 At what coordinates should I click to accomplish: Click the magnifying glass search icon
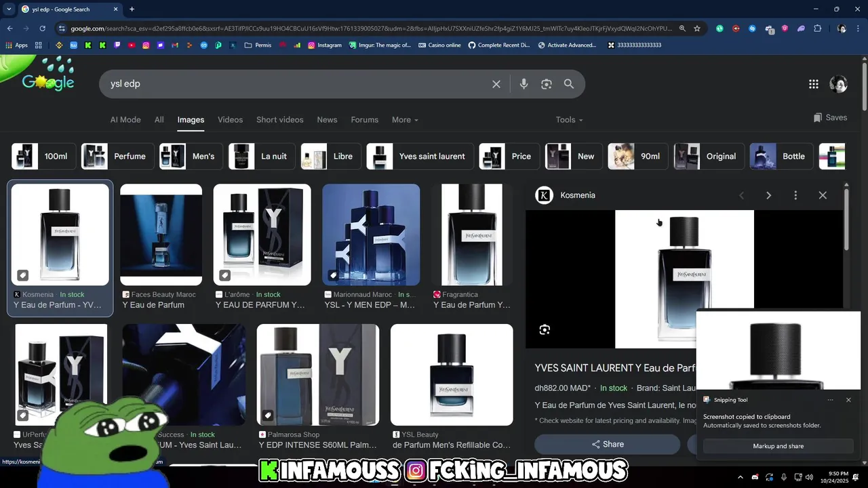pyautogui.click(x=569, y=84)
